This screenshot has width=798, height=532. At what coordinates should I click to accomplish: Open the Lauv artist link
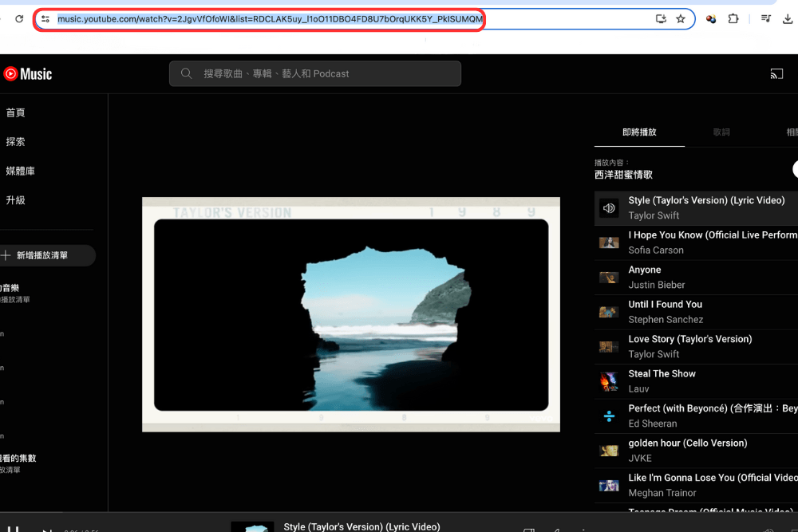coord(638,388)
